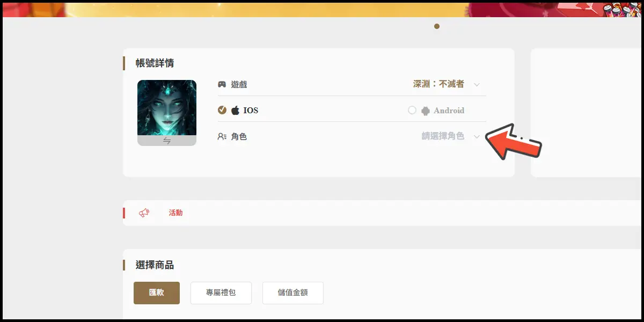Click the Apple logo icon next to IOS
Image resolution: width=644 pixels, height=322 pixels.
click(x=235, y=111)
